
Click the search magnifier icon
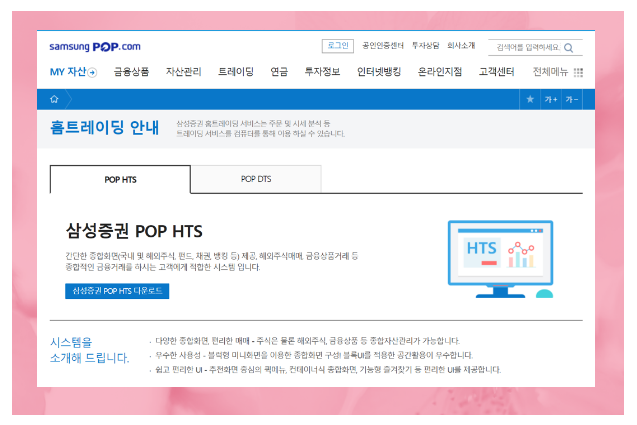569,48
